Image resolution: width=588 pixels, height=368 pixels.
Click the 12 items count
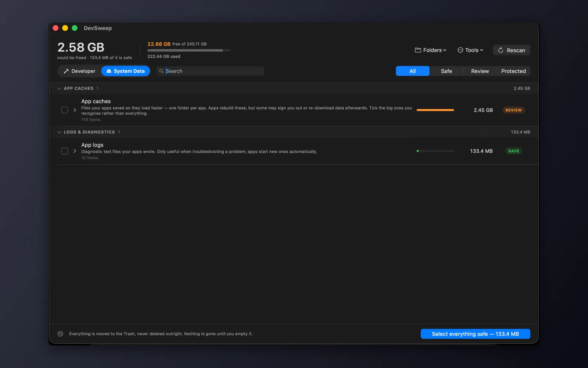pyautogui.click(x=90, y=158)
